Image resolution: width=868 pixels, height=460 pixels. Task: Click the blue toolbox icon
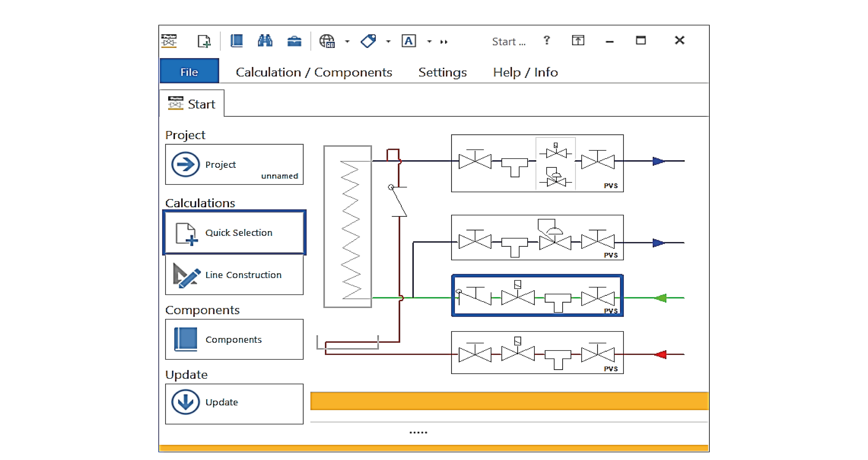pyautogui.click(x=294, y=42)
